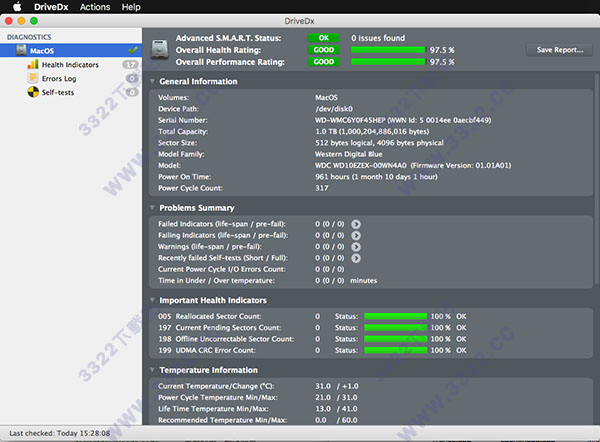Click the Power Cycle Count value 317
600x442 pixels.
321,188
